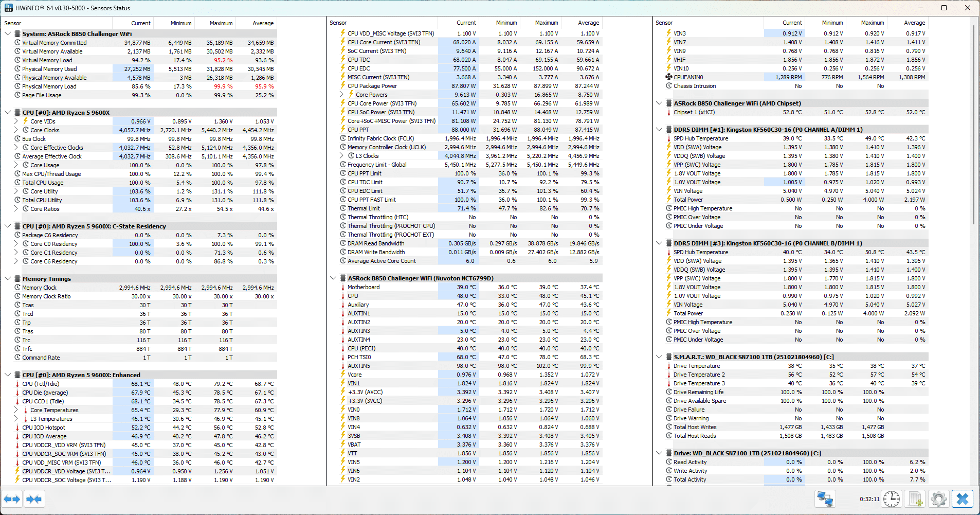980x515 pixels.
Task: Open the remote network monitoring button
Action: coord(825,499)
